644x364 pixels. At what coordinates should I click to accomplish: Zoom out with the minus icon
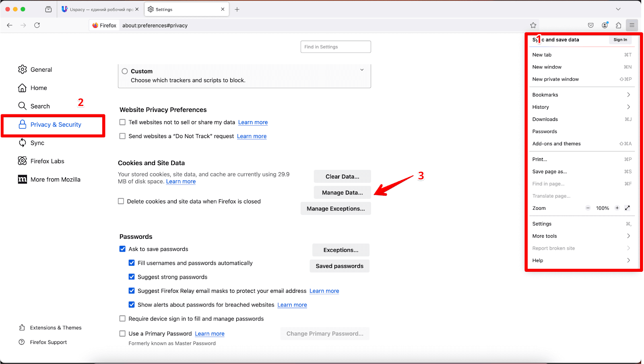coord(588,208)
